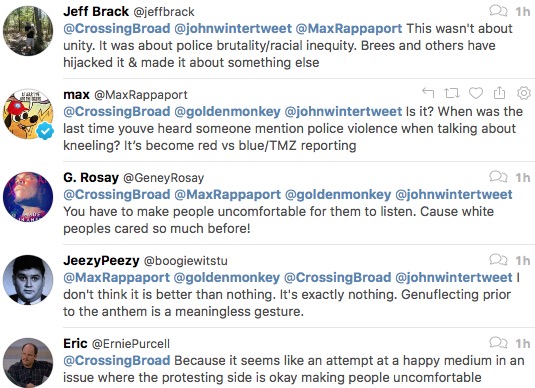Image resolution: width=535 pixels, height=388 pixels.
Task: Click max's dog avatar with verified badge
Action: [28, 114]
